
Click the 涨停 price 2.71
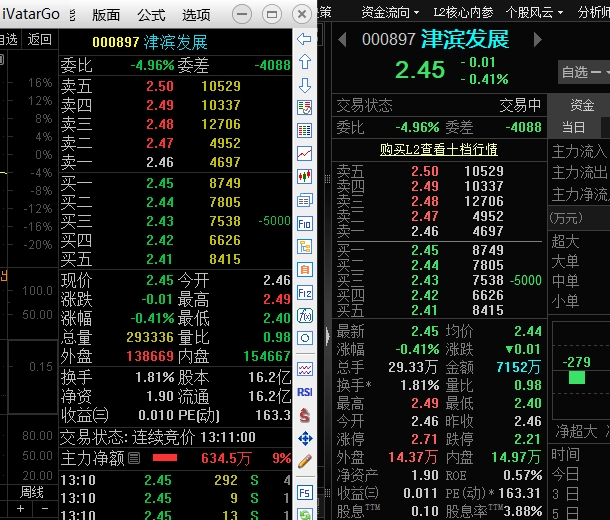(x=425, y=439)
